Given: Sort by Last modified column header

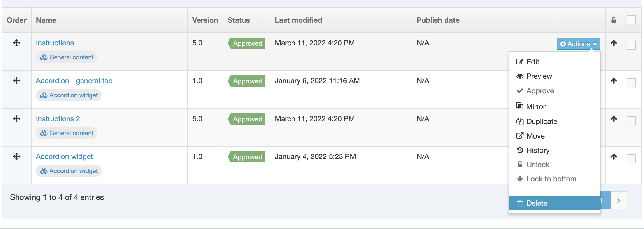Looking at the screenshot, I should point(298,20).
